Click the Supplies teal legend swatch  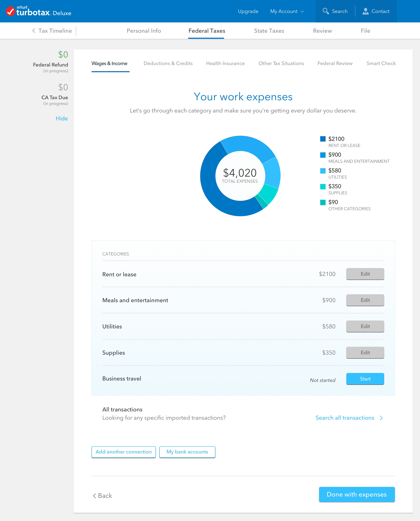coord(323,186)
